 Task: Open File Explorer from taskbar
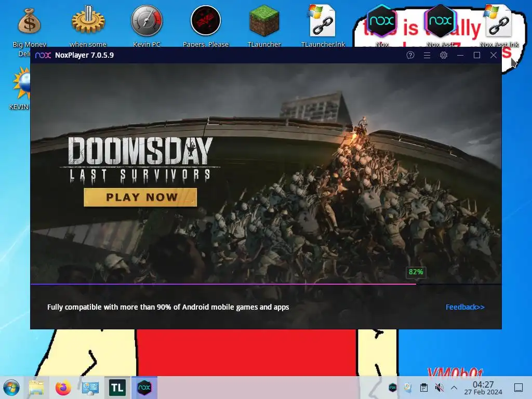pos(36,388)
